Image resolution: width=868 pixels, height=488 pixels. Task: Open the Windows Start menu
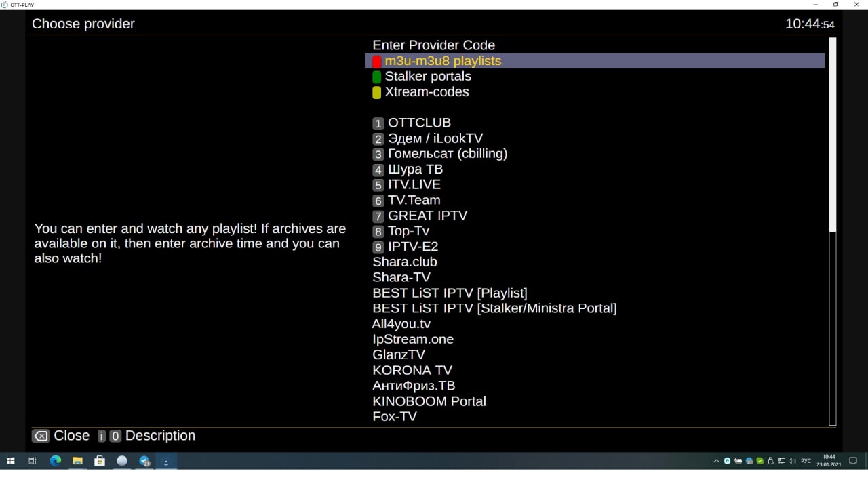pos(11,461)
